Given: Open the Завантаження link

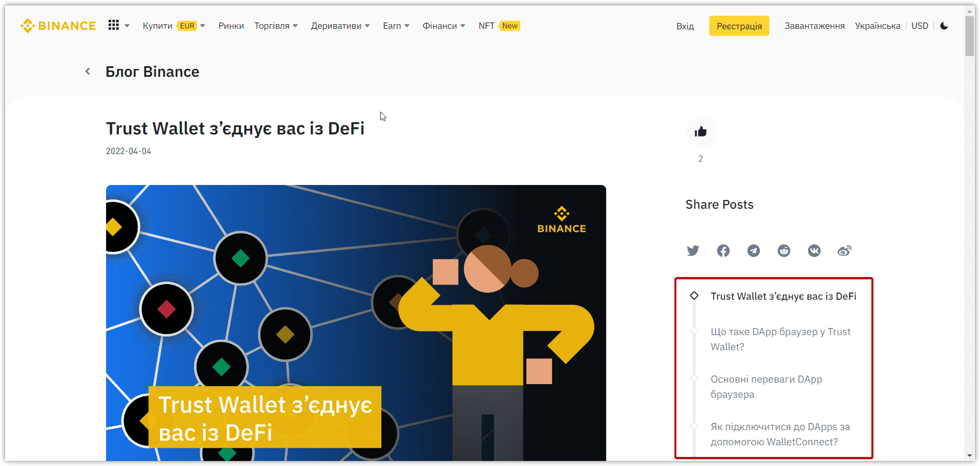Looking at the screenshot, I should click(x=814, y=26).
